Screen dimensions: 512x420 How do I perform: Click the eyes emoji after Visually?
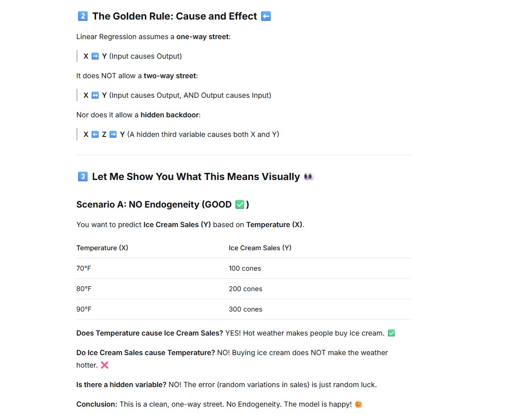coord(309,176)
